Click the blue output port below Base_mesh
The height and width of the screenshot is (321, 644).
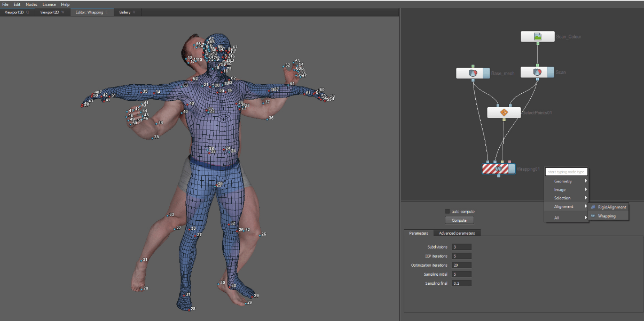(473, 80)
